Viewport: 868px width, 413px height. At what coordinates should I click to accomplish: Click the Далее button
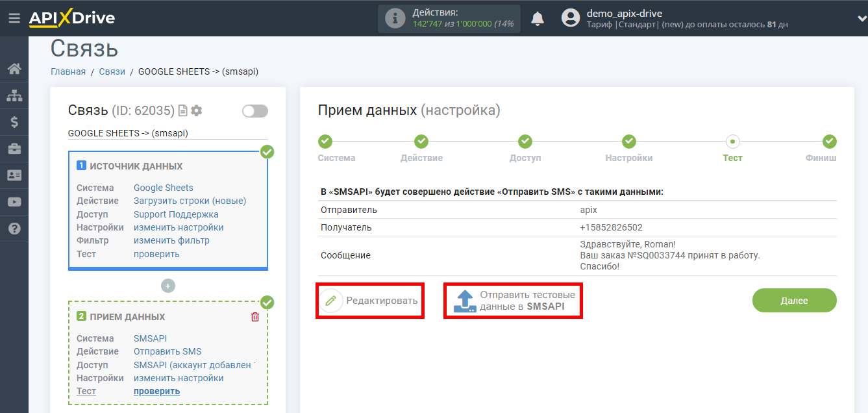click(x=795, y=301)
